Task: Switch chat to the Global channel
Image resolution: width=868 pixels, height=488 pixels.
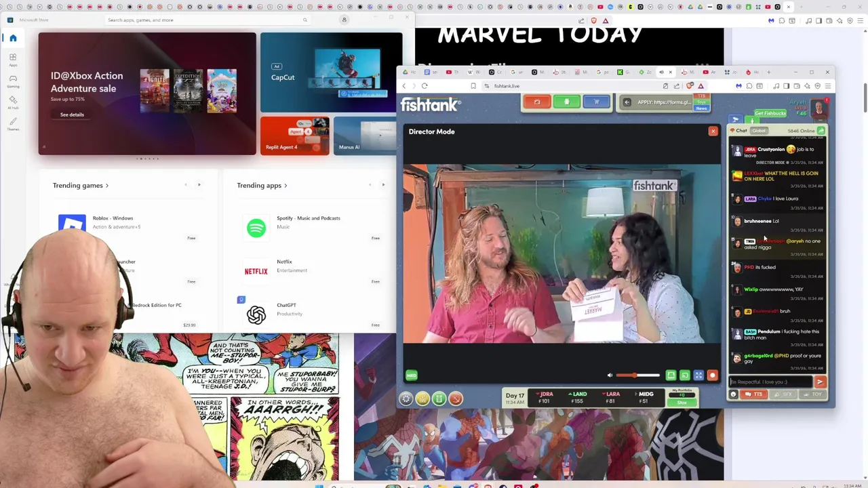Action: (x=759, y=131)
